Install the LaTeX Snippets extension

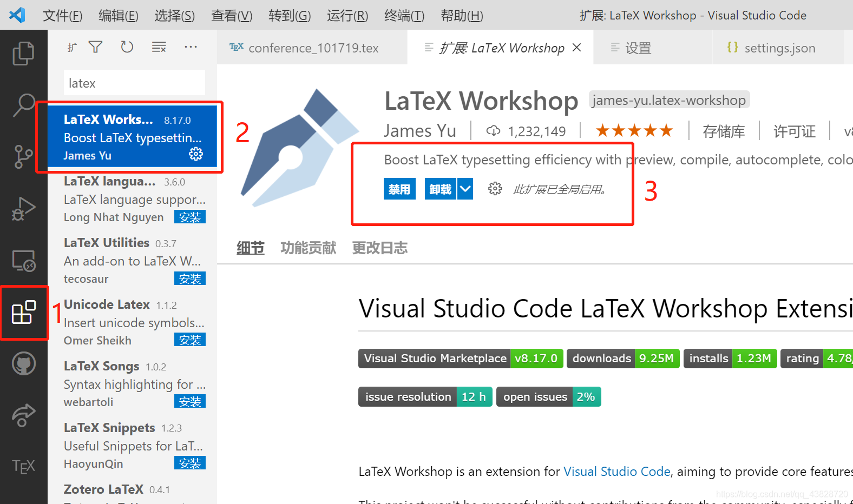(190, 463)
